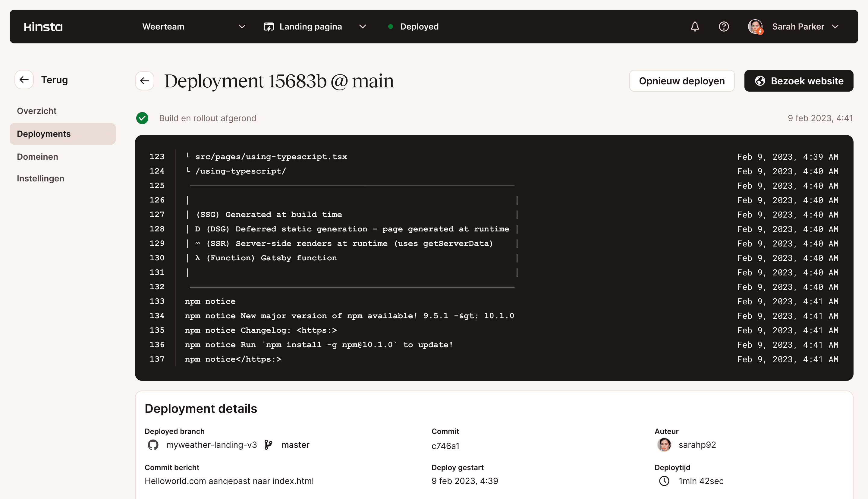
Task: Click the green build success checkmark
Action: coord(142,118)
